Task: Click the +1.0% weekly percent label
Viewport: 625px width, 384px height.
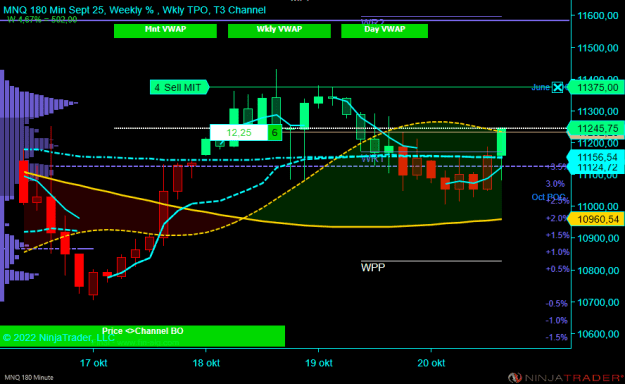Action: pos(557,252)
